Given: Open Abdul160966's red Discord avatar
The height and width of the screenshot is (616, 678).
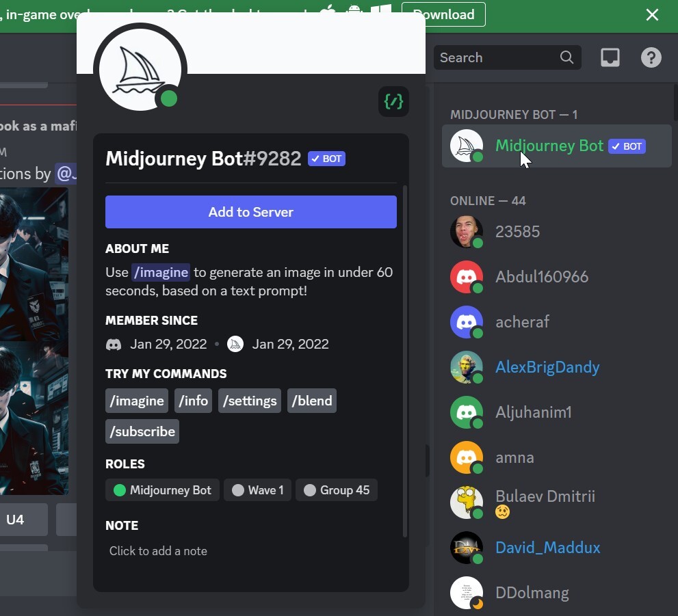Looking at the screenshot, I should tap(467, 277).
